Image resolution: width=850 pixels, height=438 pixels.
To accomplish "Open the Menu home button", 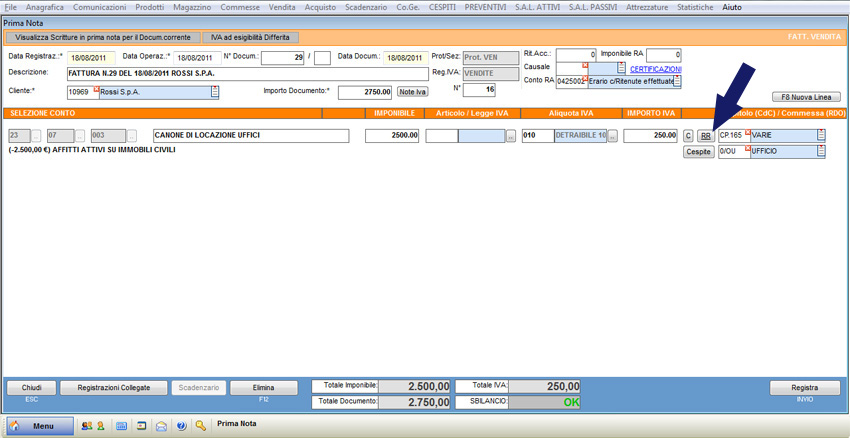I will (40, 425).
